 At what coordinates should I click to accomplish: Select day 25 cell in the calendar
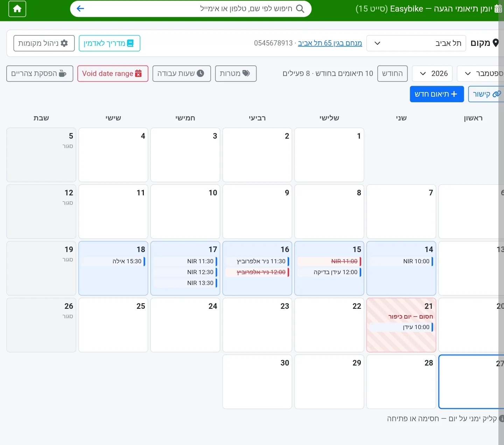click(x=113, y=325)
